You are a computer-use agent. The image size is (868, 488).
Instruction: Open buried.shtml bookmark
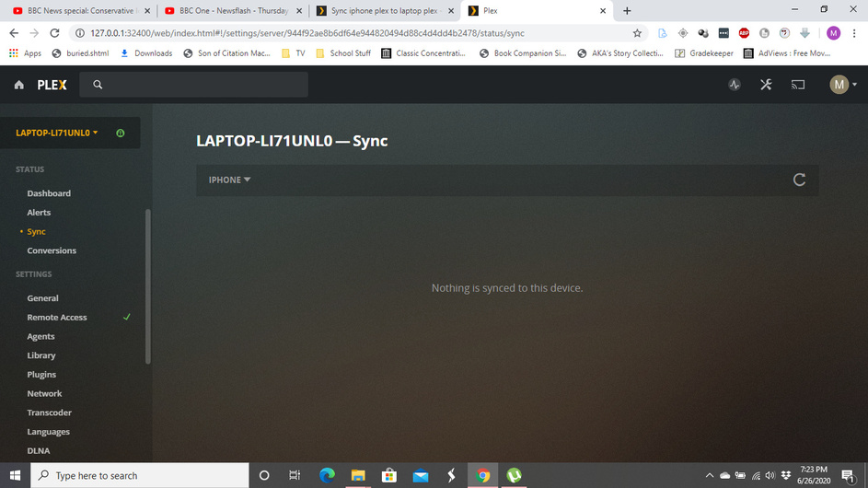[x=80, y=53]
